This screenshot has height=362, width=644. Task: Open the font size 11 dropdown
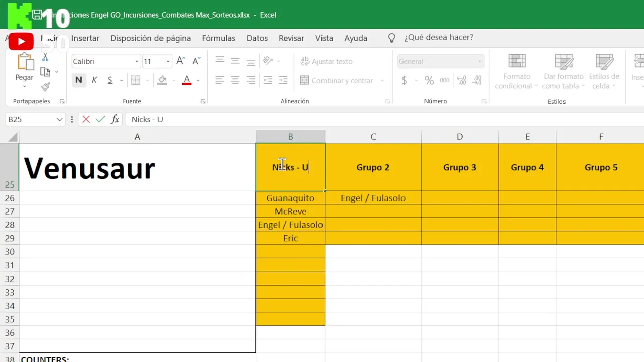click(168, 62)
